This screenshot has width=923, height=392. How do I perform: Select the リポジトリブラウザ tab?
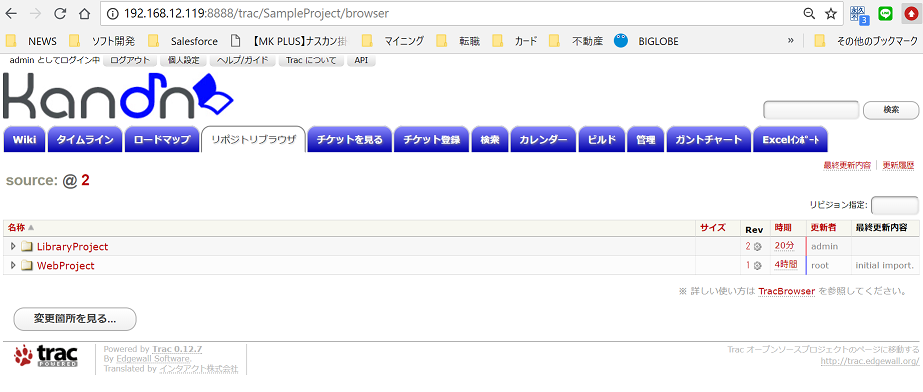pos(253,139)
